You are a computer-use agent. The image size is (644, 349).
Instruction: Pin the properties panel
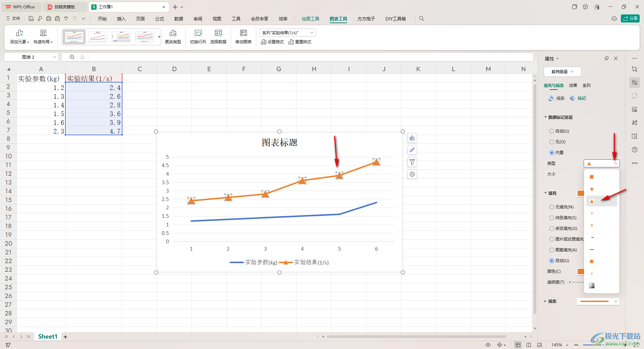coord(606,58)
